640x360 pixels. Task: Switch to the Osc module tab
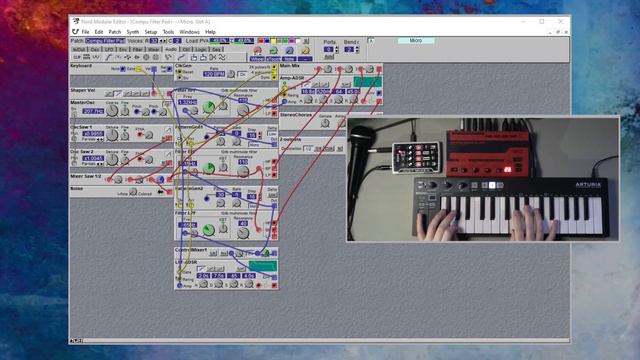(95, 49)
